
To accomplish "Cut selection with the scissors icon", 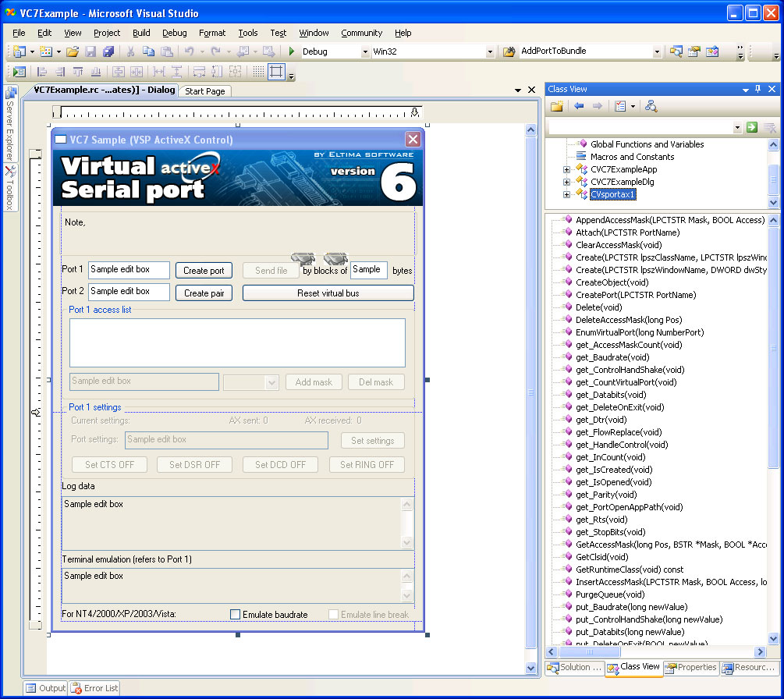I will click(130, 51).
